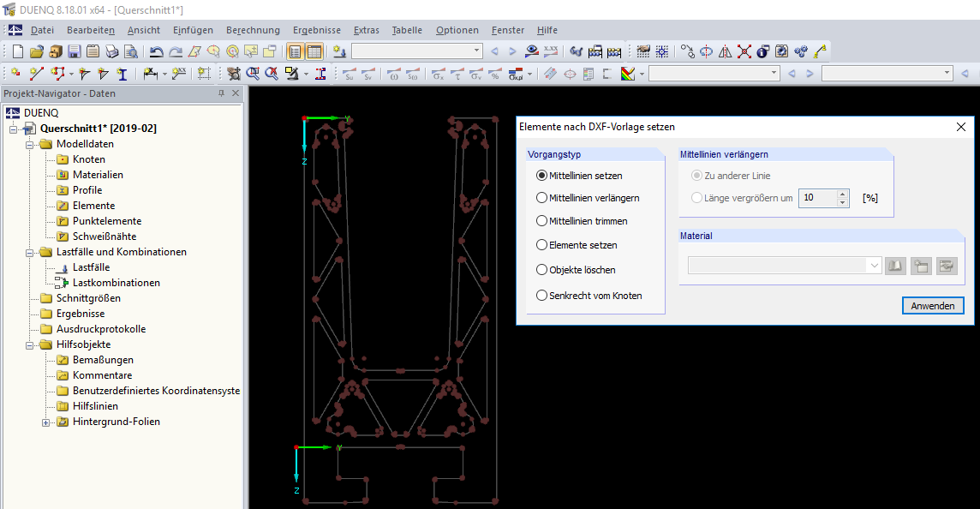Screen dimensions: 980x509
Task: Click the open folder icon
Action: click(x=36, y=51)
